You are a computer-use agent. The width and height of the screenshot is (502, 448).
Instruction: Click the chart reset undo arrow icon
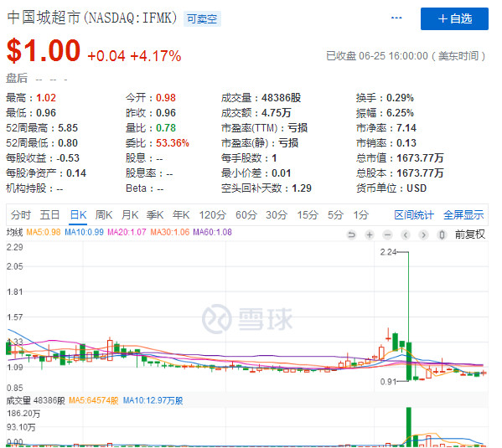click(x=351, y=234)
